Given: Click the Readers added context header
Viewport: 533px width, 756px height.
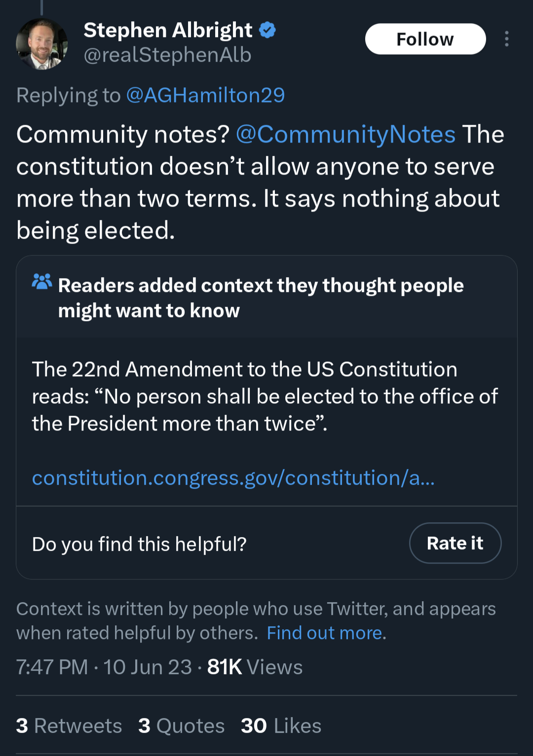Looking at the screenshot, I should (261, 298).
